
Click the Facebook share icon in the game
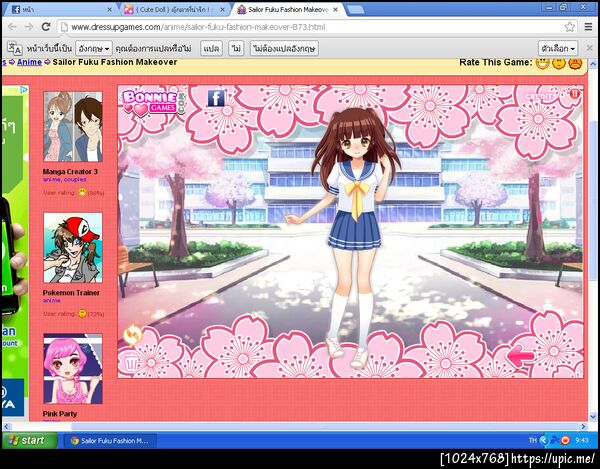(x=216, y=98)
